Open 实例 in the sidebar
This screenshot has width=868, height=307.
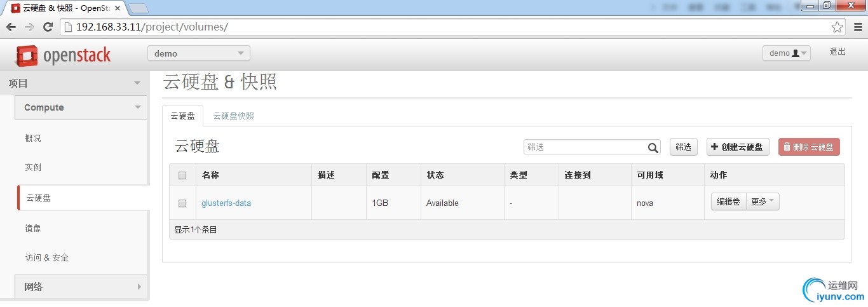tap(33, 167)
